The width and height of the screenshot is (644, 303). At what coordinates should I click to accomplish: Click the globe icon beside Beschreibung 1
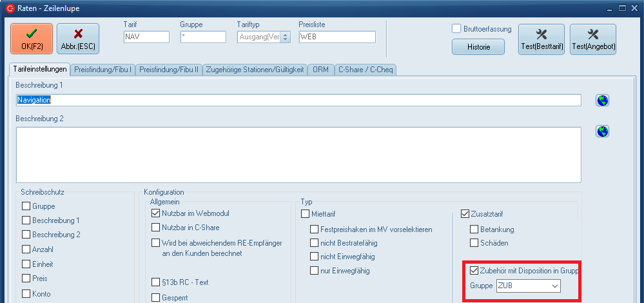(x=603, y=101)
